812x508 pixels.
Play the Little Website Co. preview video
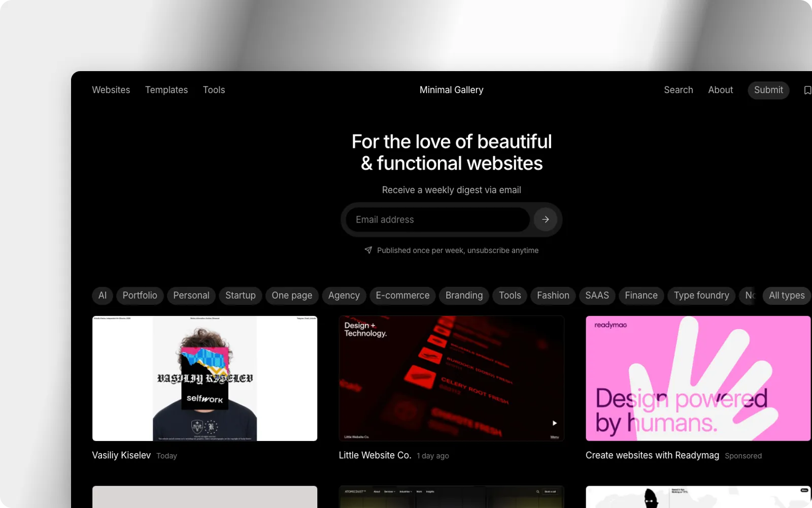554,423
